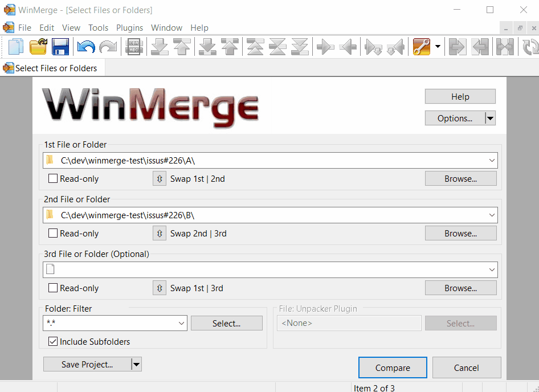Open the File menu
The height and width of the screenshot is (392, 539).
click(24, 28)
